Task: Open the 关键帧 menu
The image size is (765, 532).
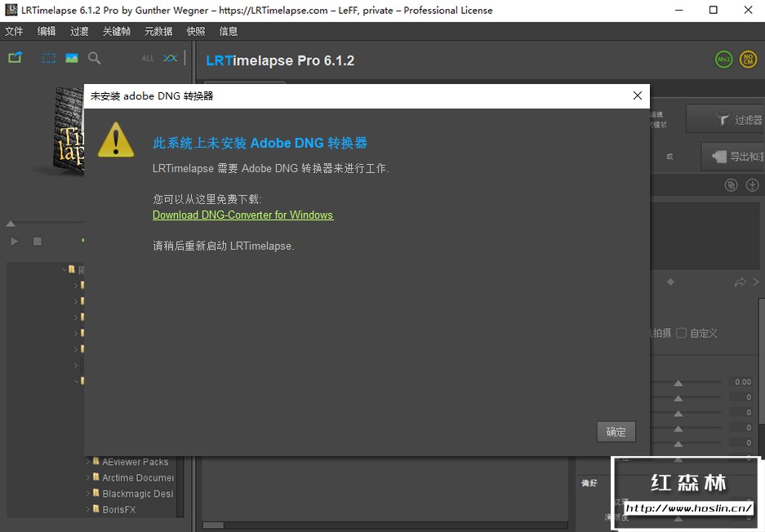Action: tap(117, 31)
